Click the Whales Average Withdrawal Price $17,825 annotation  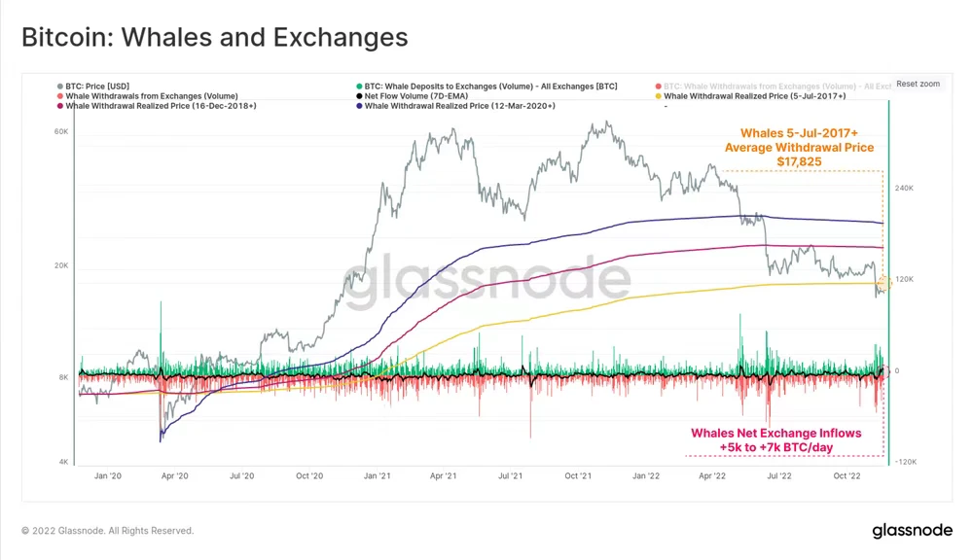point(799,148)
